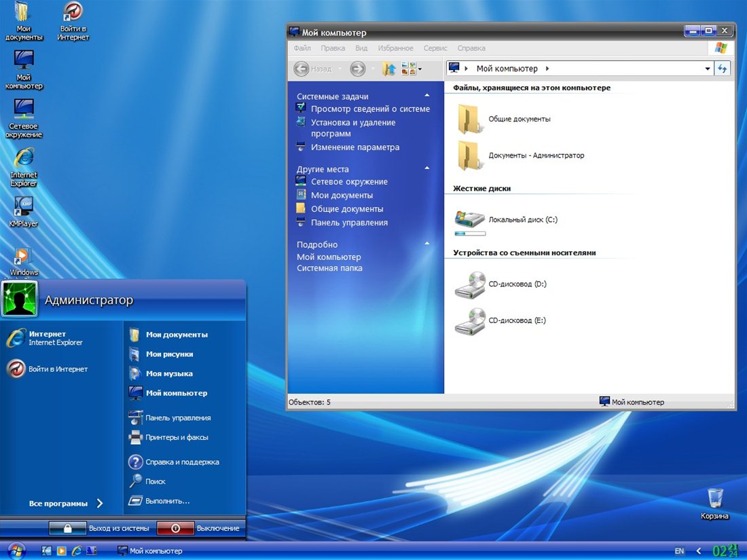Expand Все программы in Start menu

tap(65, 504)
